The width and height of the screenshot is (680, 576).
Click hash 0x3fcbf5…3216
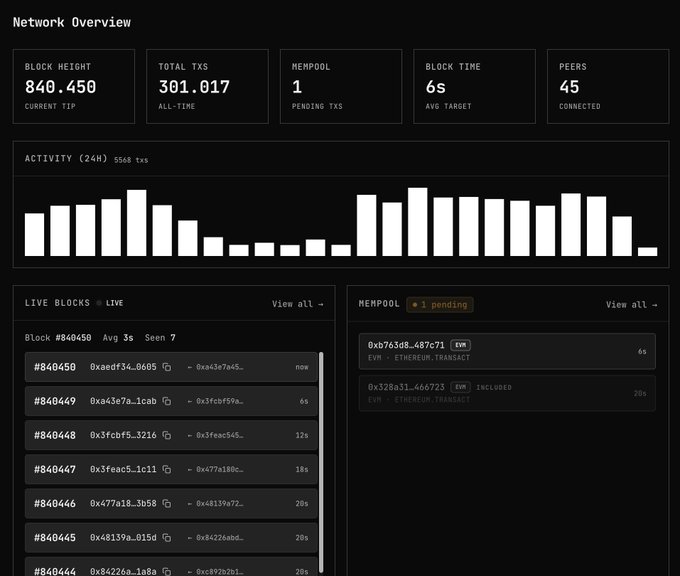pyautogui.click(x=123, y=435)
